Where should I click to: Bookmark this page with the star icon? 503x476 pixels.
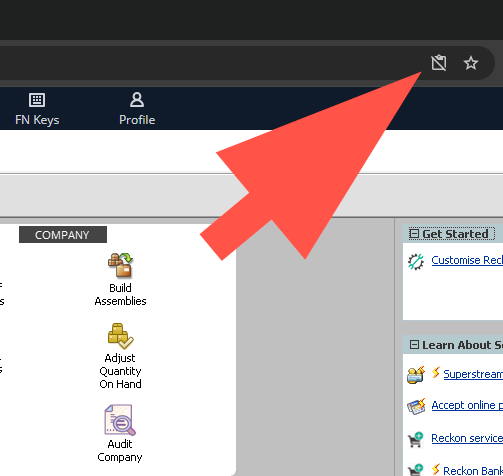pyautogui.click(x=471, y=63)
